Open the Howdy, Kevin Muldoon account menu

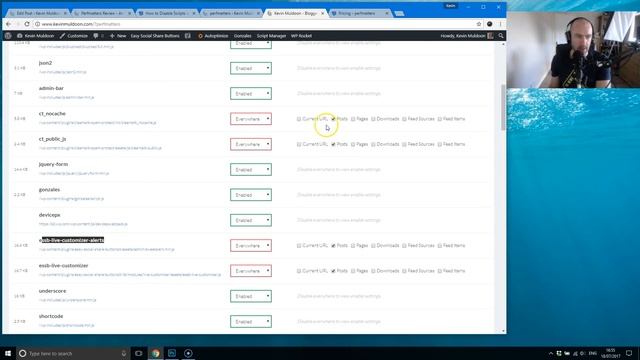tap(467, 36)
